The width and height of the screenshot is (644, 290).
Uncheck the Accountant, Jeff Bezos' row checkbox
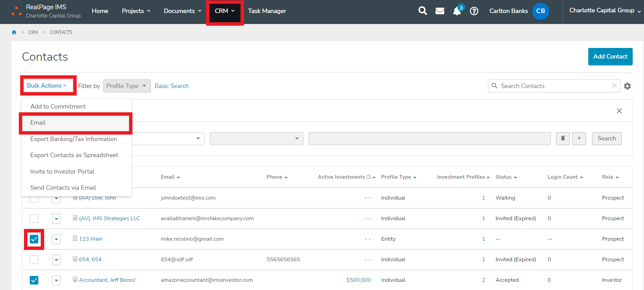pyautogui.click(x=34, y=280)
